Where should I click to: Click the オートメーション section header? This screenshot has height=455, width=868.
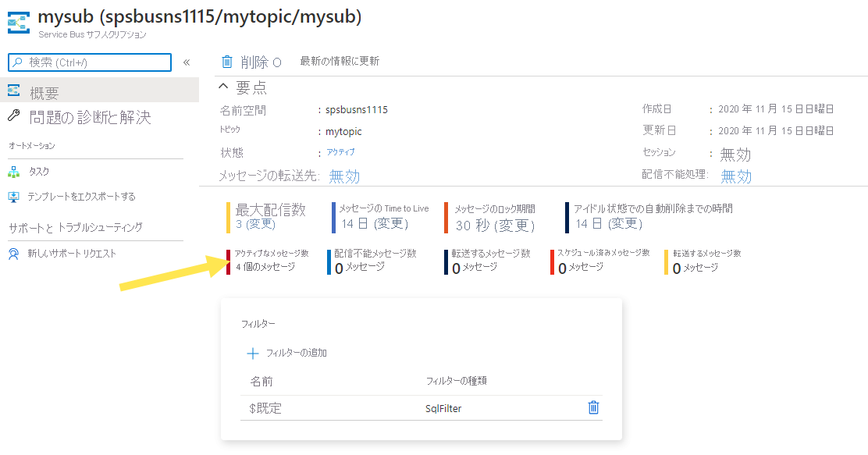pos(32,146)
